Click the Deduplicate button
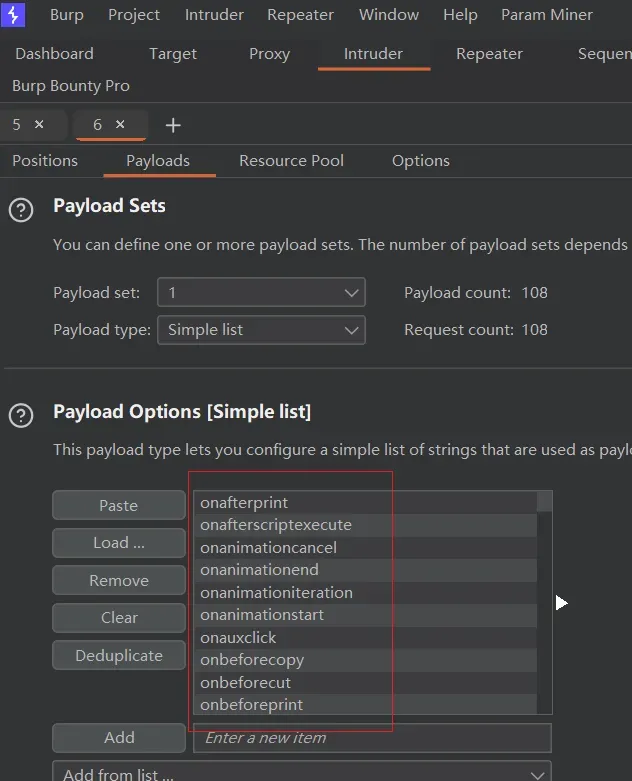This screenshot has height=781, width=632. [119, 656]
